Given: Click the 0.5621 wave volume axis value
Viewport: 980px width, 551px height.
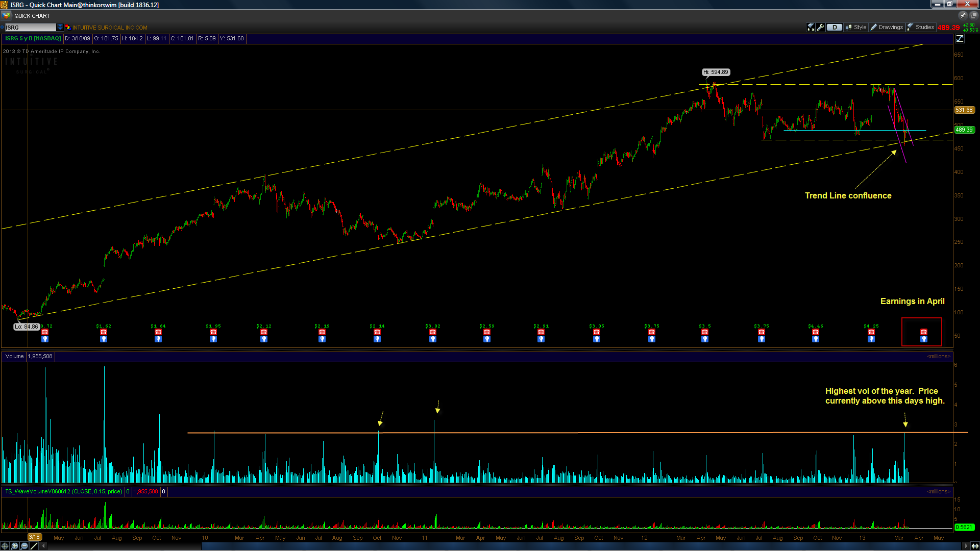Looking at the screenshot, I should click(964, 528).
